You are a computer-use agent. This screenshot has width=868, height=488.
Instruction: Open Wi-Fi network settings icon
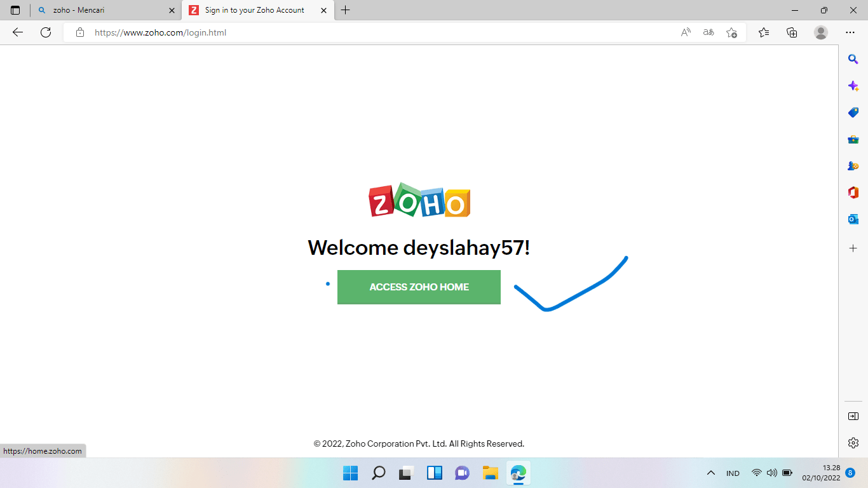coord(756,473)
